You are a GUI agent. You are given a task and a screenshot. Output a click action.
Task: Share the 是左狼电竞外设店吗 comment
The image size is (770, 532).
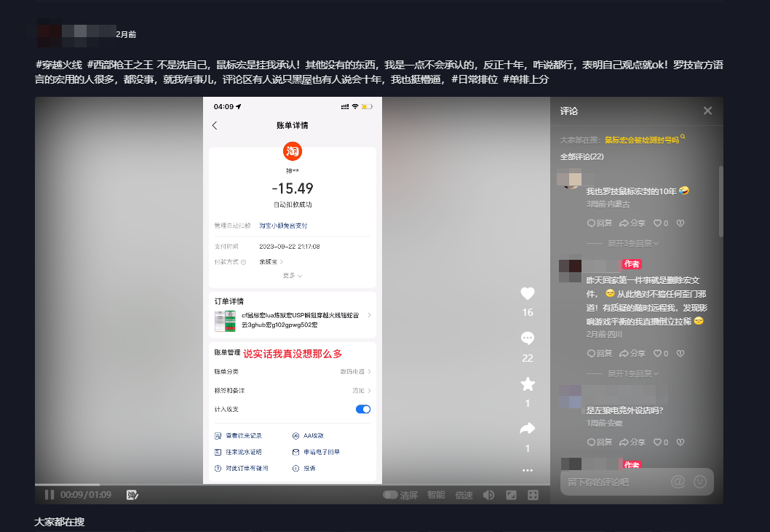[632, 442]
